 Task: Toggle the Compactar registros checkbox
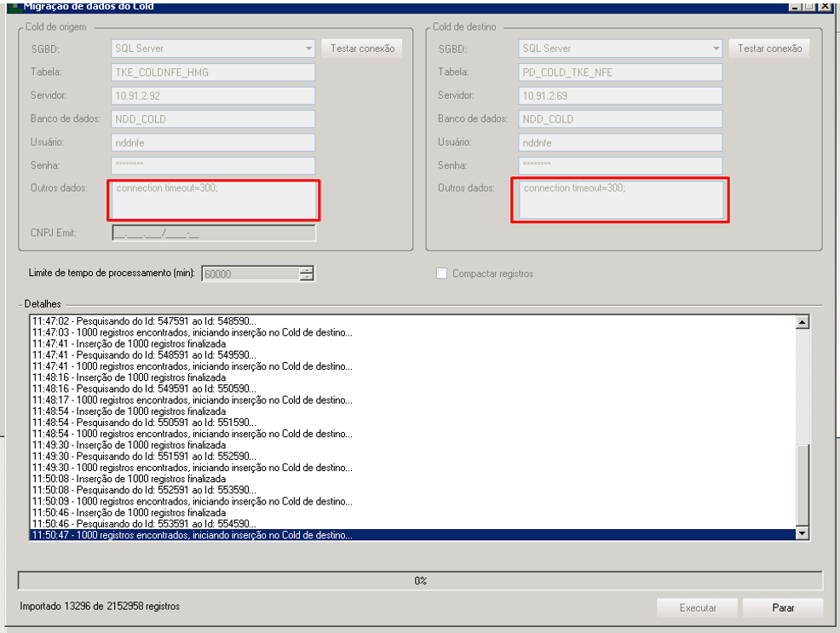[441, 273]
